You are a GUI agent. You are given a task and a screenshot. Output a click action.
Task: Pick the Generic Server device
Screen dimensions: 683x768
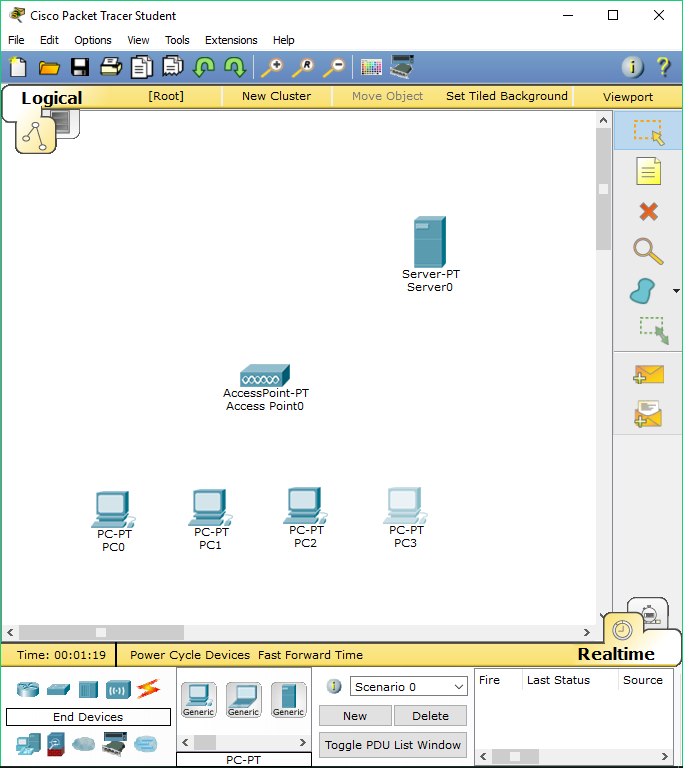coord(289,700)
